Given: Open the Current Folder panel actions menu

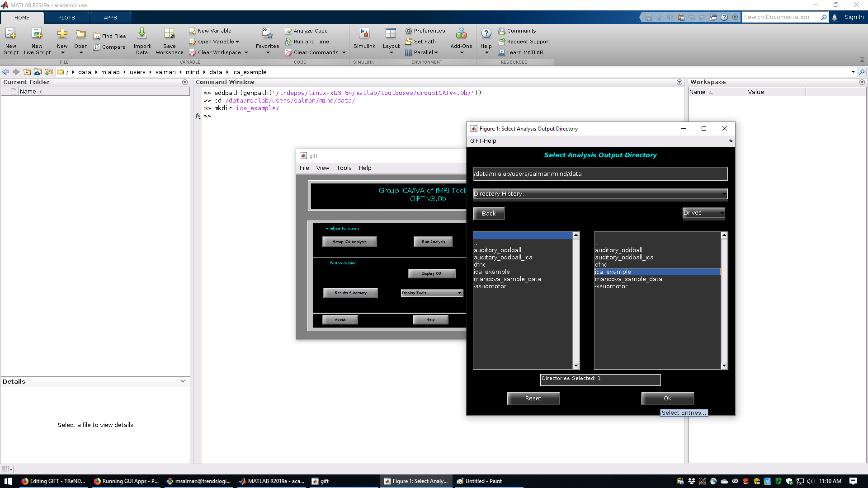Looking at the screenshot, I should click(185, 82).
